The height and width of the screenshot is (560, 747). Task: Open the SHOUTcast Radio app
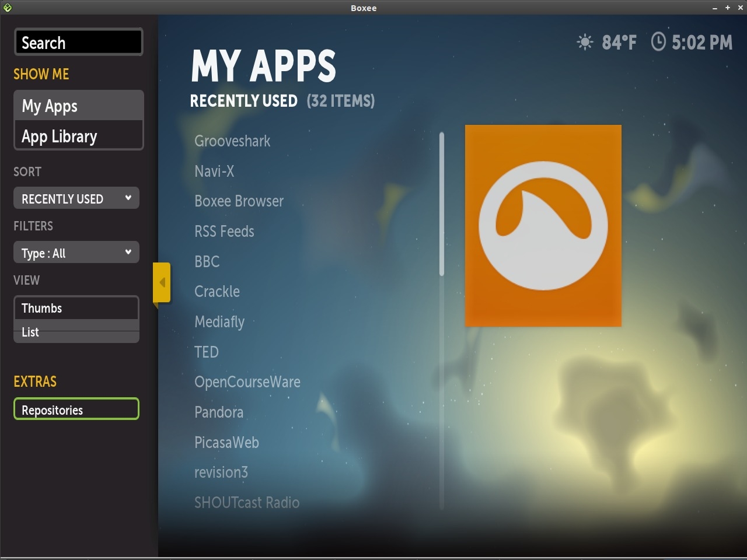(x=247, y=503)
